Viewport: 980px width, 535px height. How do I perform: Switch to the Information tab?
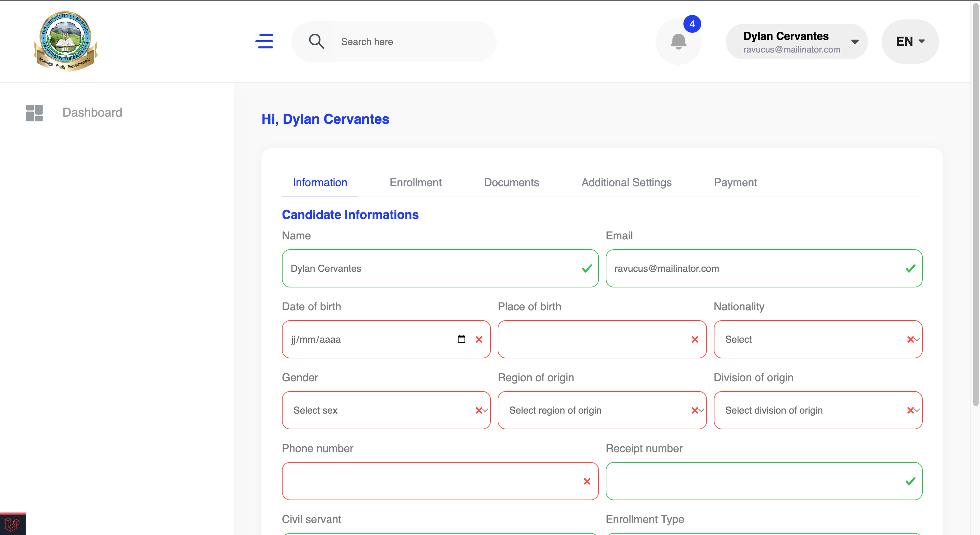point(320,183)
